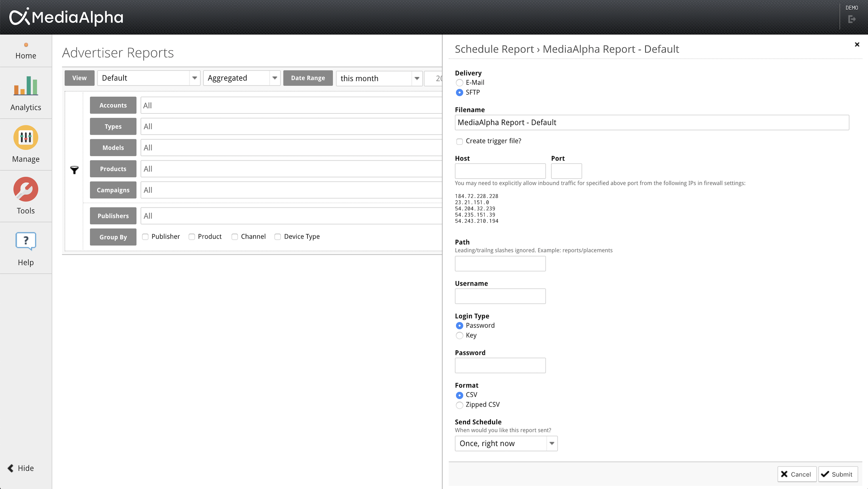Viewport: 868px width, 489px height.
Task: Close the Schedule Report panel
Action: pyautogui.click(x=857, y=44)
